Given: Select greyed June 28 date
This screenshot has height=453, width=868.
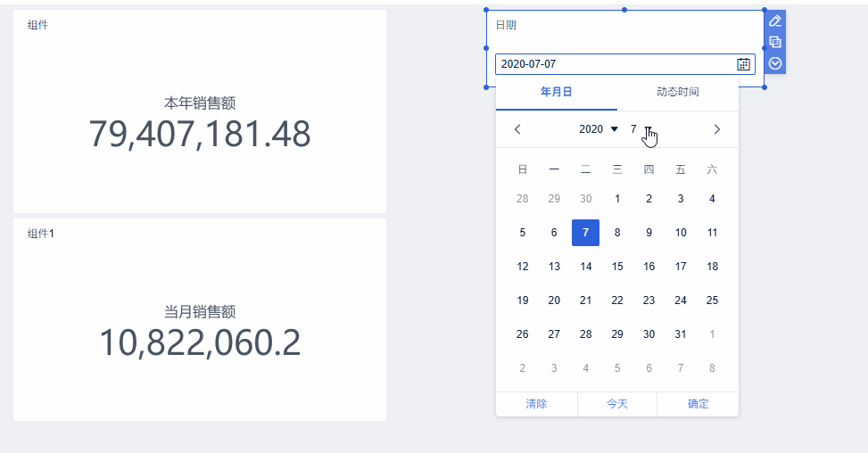Looking at the screenshot, I should (523, 199).
